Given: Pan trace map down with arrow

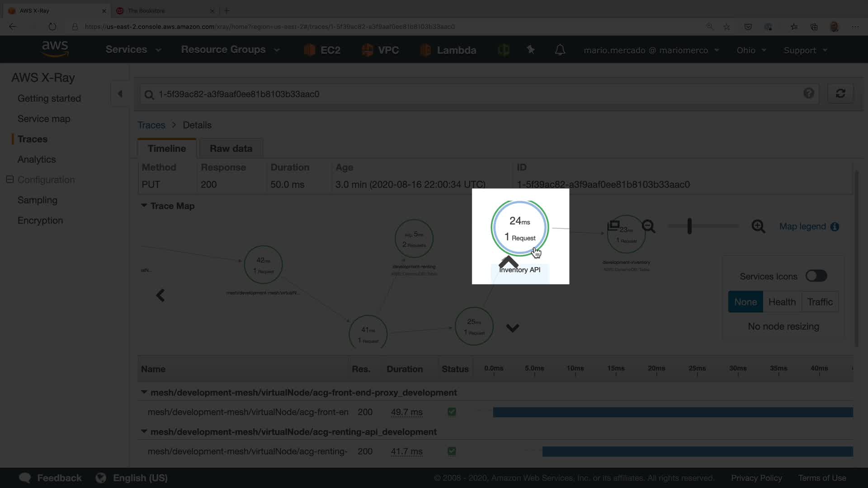Looking at the screenshot, I should (512, 328).
